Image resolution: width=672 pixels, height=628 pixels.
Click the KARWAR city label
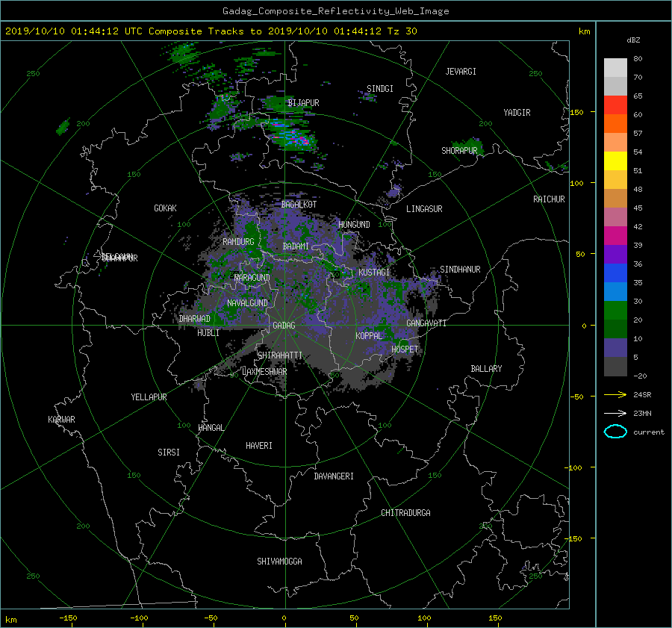click(61, 420)
